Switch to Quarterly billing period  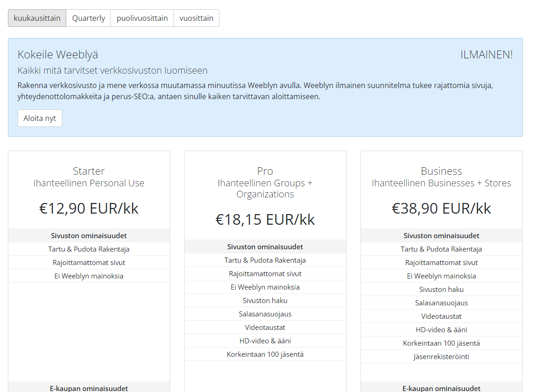(x=89, y=18)
